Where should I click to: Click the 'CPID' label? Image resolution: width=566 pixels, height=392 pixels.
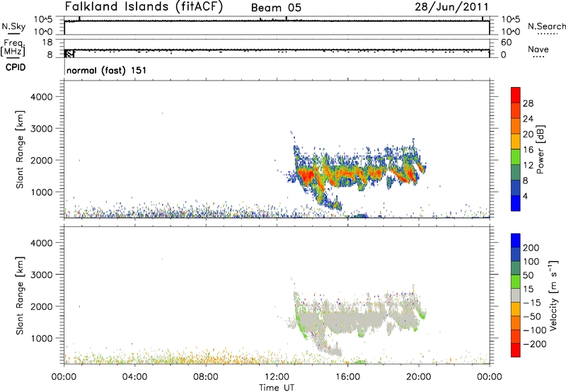click(x=16, y=67)
